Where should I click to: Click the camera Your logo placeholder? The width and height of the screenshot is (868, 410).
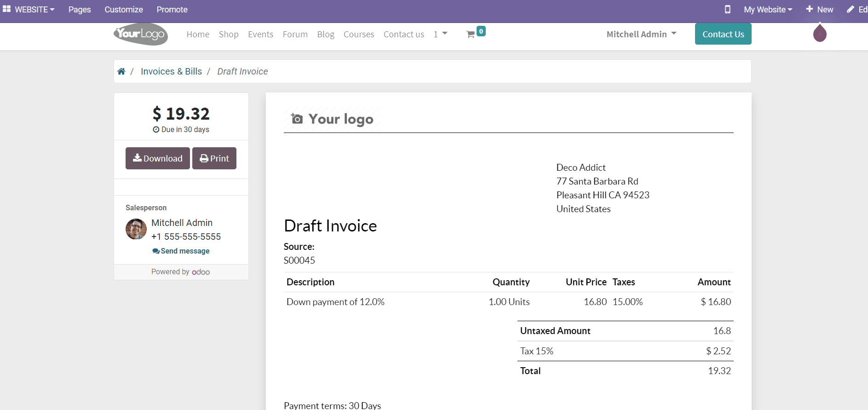[332, 119]
